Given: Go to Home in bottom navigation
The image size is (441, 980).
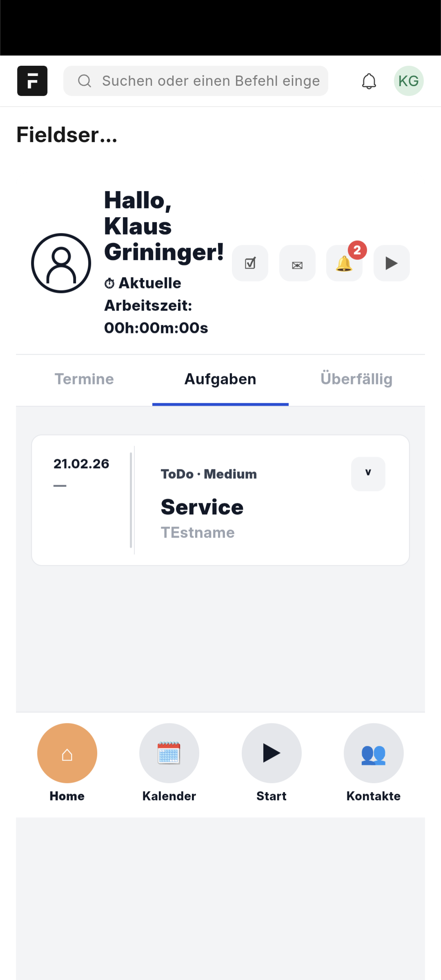Looking at the screenshot, I should 67,753.
